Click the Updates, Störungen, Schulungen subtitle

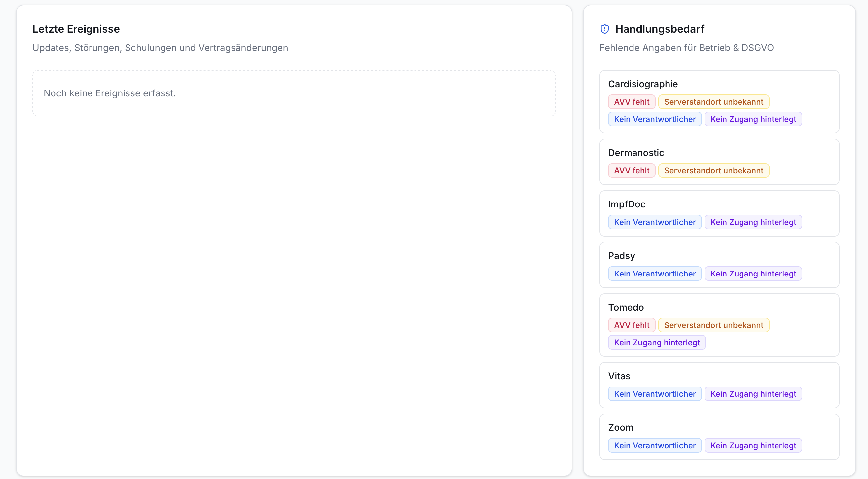(160, 48)
